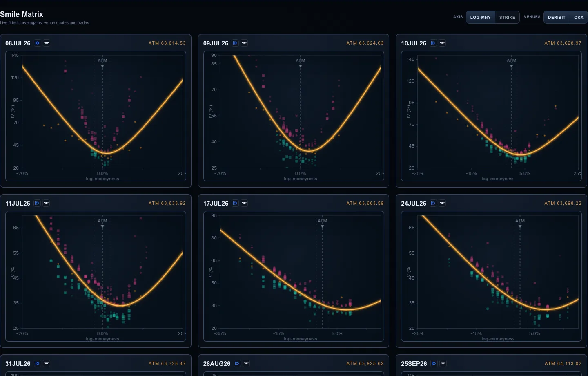This screenshot has height=376, width=588.
Task: Toggle Deribit venue icon on 10JUL26 card
Action: pos(433,43)
